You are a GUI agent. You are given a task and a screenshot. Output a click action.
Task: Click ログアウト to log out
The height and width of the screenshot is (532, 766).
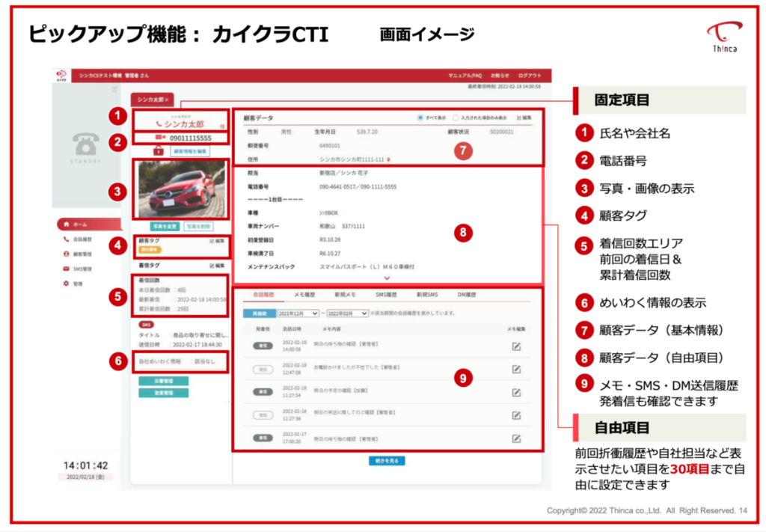click(x=530, y=76)
